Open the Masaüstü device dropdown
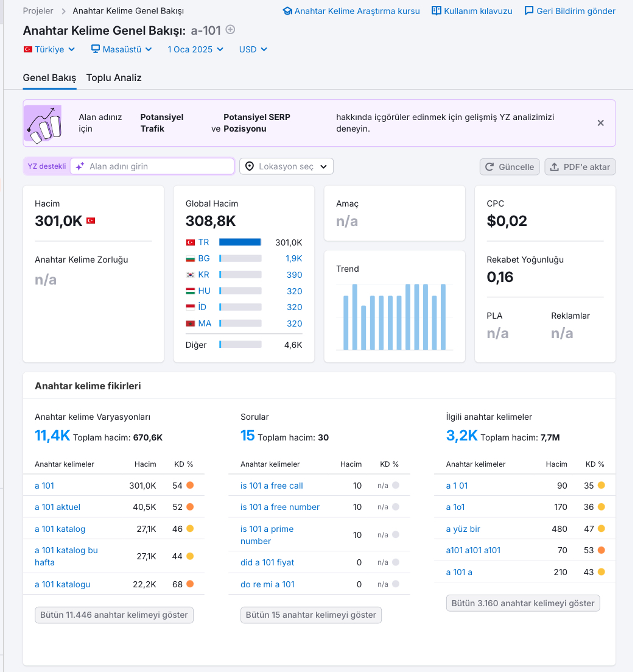635x672 pixels. coord(122,49)
